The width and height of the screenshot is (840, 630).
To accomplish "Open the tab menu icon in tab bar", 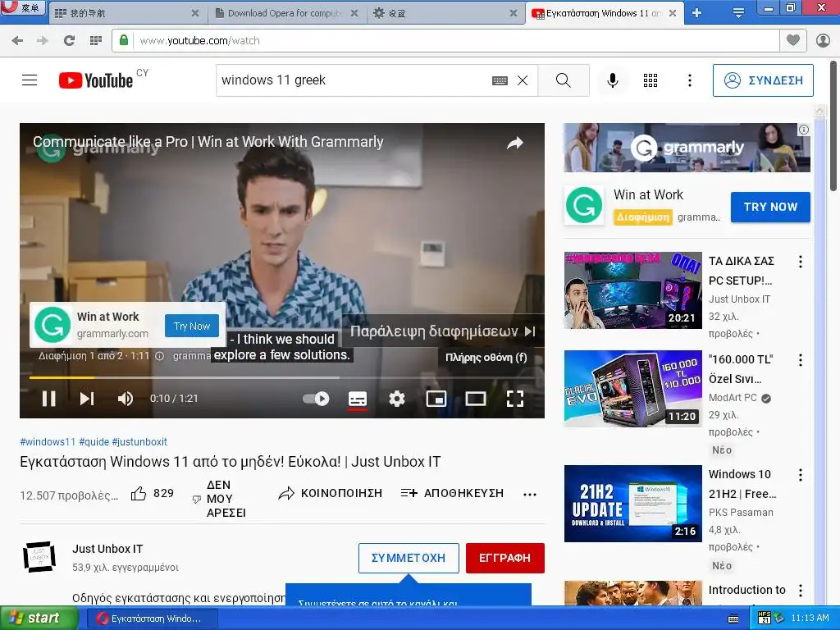I will tap(738, 13).
